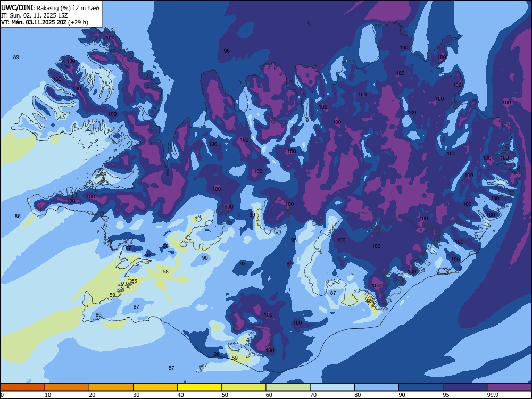Click the purple 99.9+ legend swatch
Image resolution: width=532 pixels, height=399 pixels.
pos(509,387)
